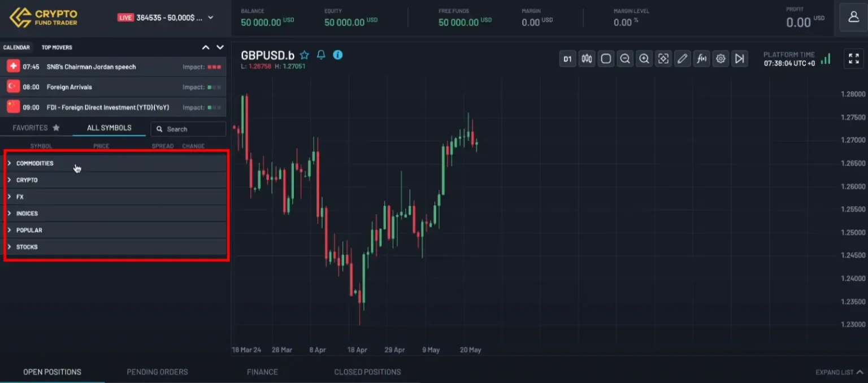Viewport: 868px width, 383px height.
Task: Expand calendar panel with down chevron
Action: pyautogui.click(x=220, y=47)
